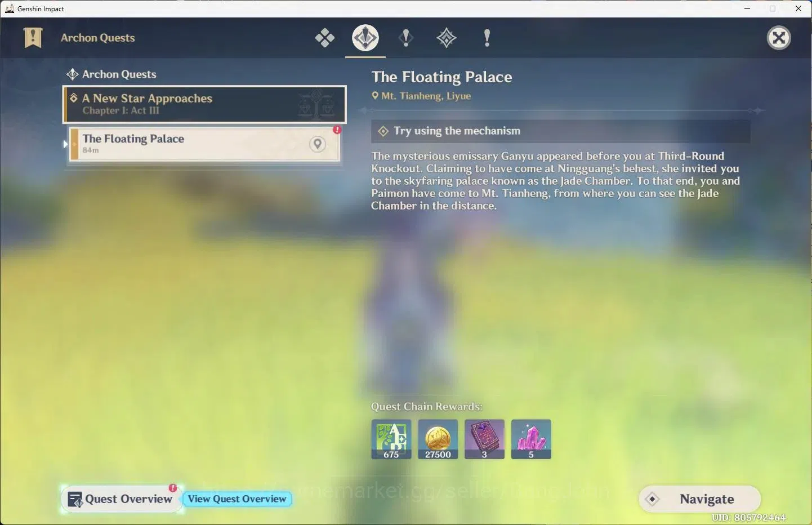Click the Navigate button

[700, 499]
